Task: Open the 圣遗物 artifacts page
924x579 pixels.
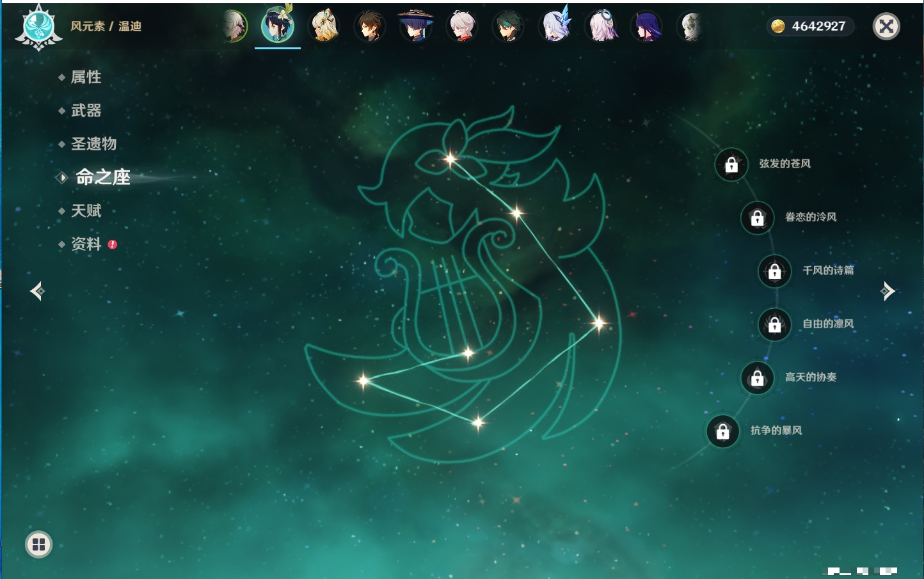Action: pyautogui.click(x=93, y=144)
